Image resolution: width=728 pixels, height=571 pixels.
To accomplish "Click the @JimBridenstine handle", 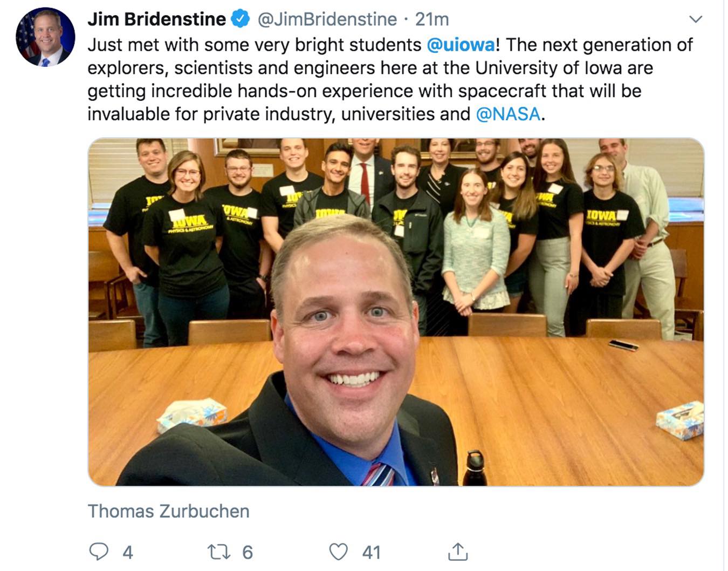I will coord(327,19).
